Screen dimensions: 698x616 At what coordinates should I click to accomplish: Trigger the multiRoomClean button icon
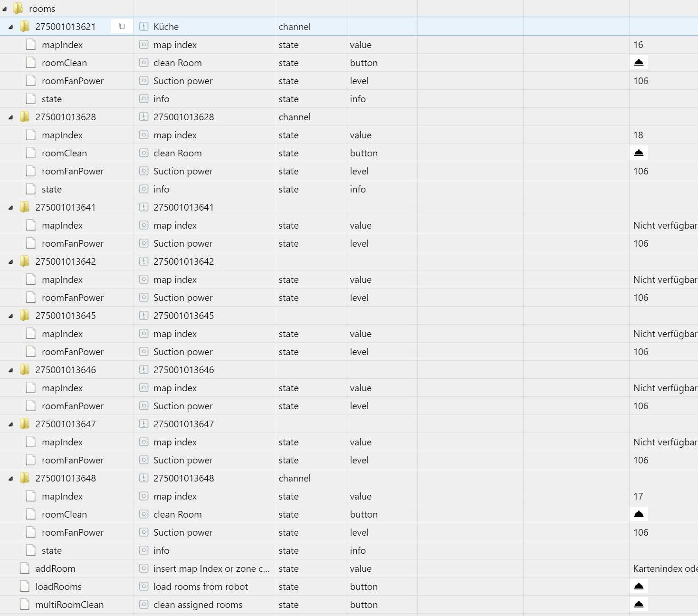[x=639, y=604]
